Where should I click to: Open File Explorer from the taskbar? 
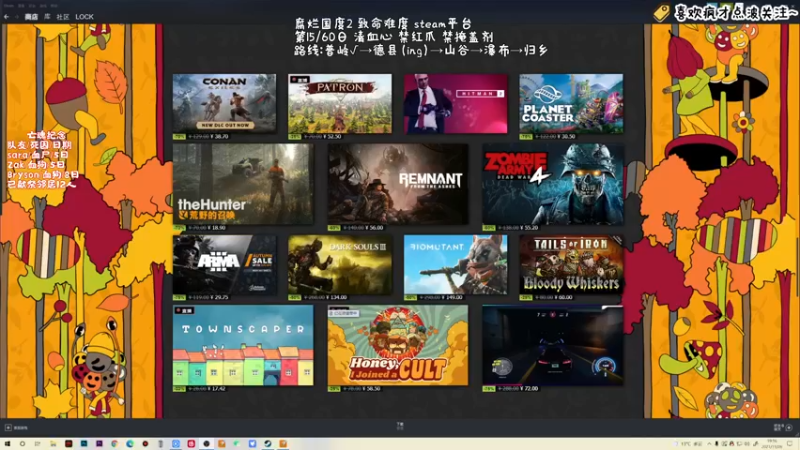click(53, 444)
